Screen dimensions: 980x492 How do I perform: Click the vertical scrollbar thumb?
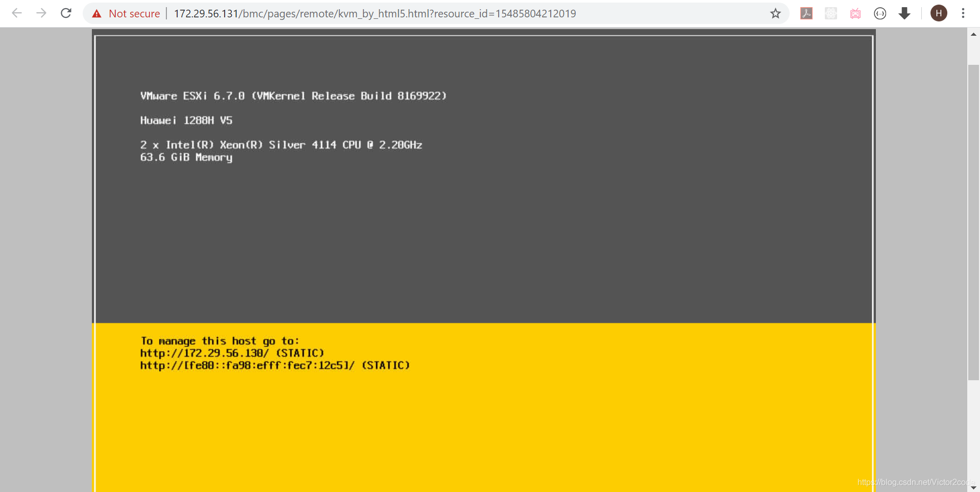(x=973, y=223)
